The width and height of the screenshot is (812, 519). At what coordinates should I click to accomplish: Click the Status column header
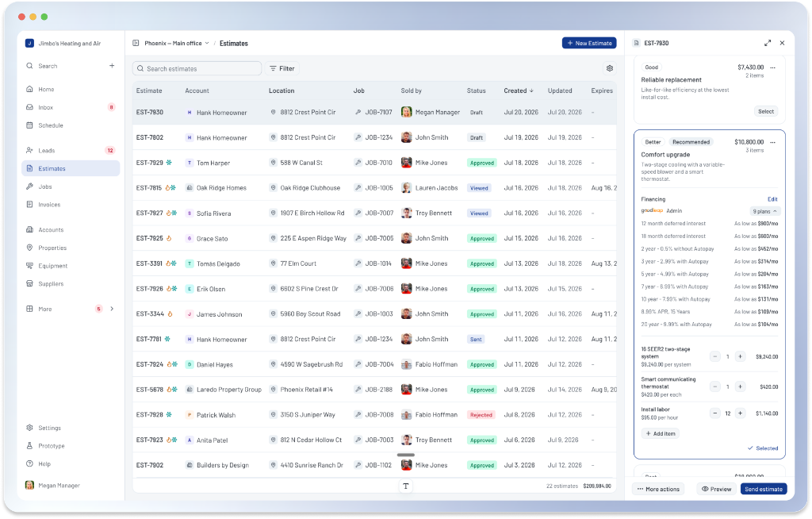(476, 90)
